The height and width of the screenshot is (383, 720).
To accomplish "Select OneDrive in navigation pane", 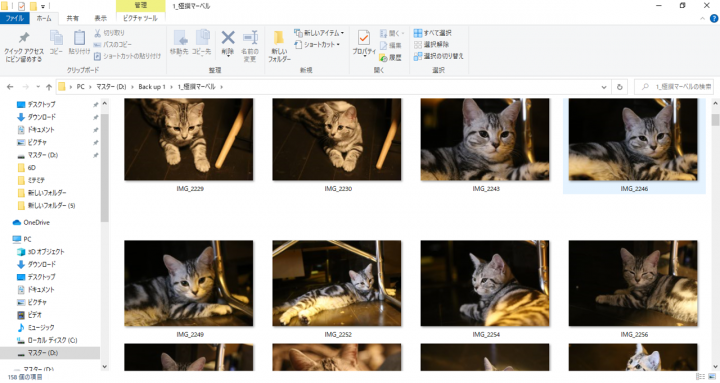I will coord(36,223).
